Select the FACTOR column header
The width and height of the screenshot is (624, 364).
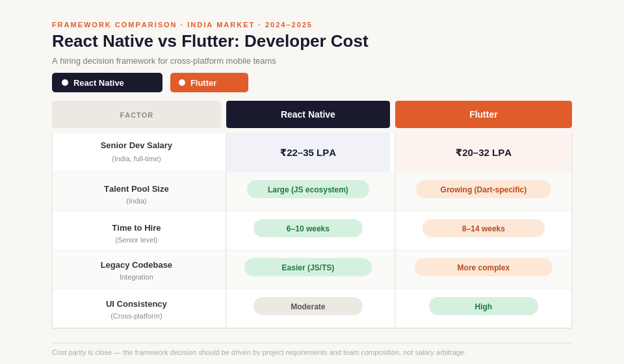point(136,114)
